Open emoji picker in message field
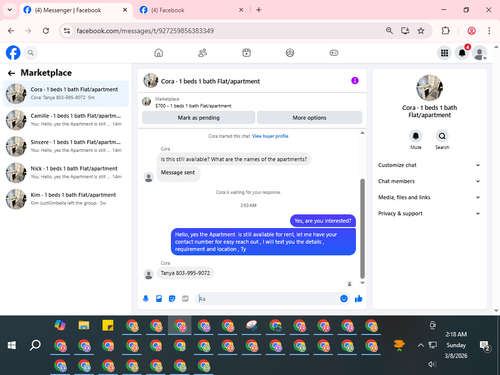The image size is (500, 375). click(344, 299)
